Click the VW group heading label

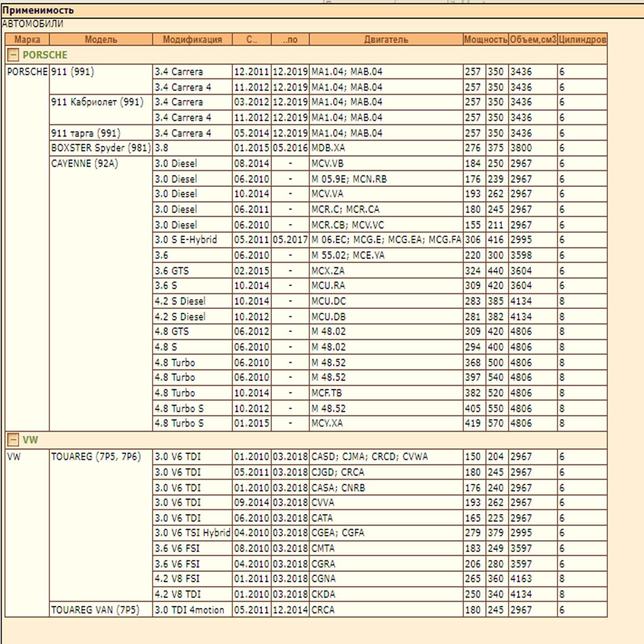(30, 440)
